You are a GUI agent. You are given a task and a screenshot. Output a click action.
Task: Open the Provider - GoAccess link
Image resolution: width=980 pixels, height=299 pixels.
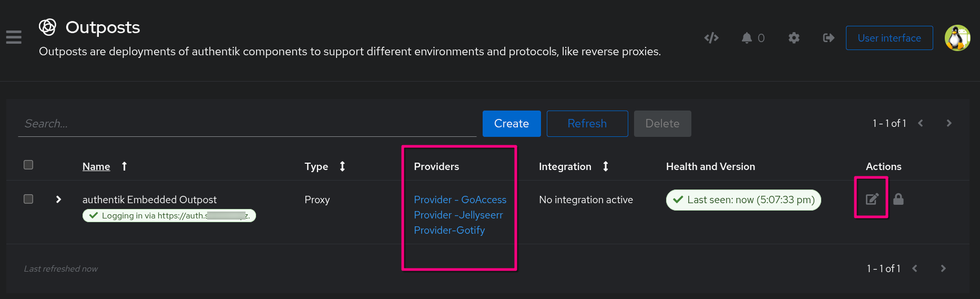(460, 200)
